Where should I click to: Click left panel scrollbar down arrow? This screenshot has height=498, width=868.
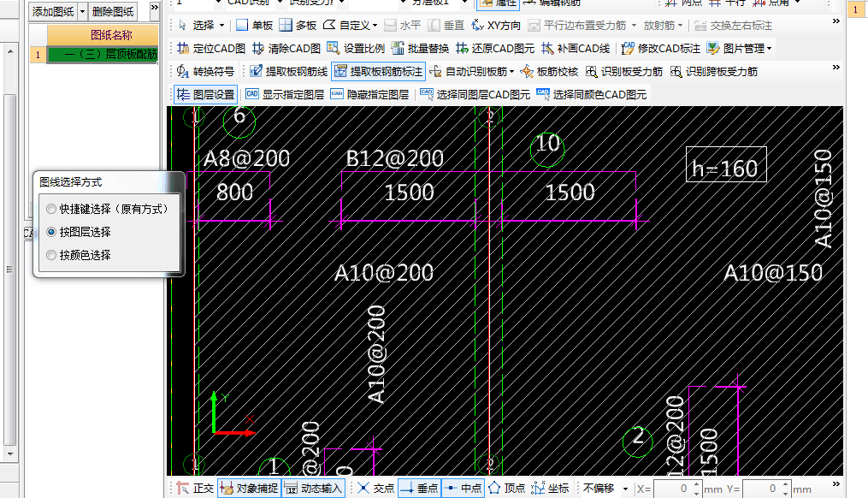pyautogui.click(x=10, y=454)
